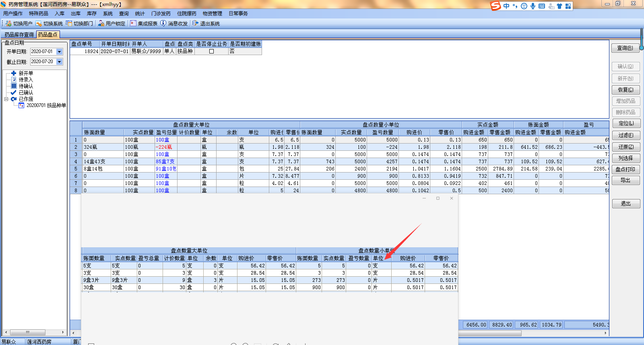Click the 列选择 column chooser button
Viewport: 644px width, 345px height.
coord(625,158)
